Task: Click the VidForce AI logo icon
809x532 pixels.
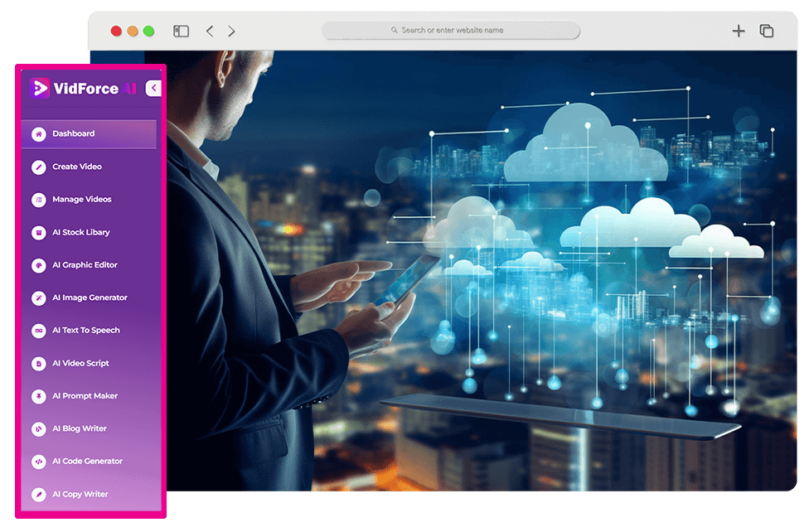Action: 40,89
